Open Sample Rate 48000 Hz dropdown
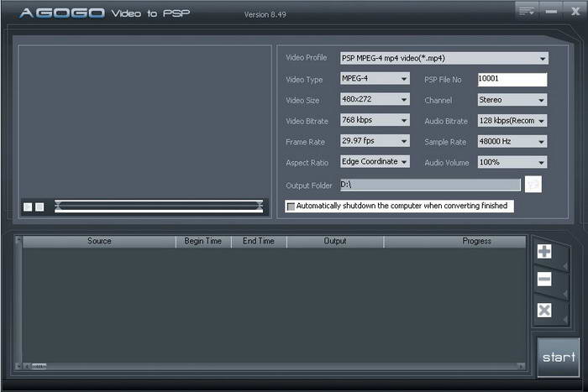 [x=512, y=142]
